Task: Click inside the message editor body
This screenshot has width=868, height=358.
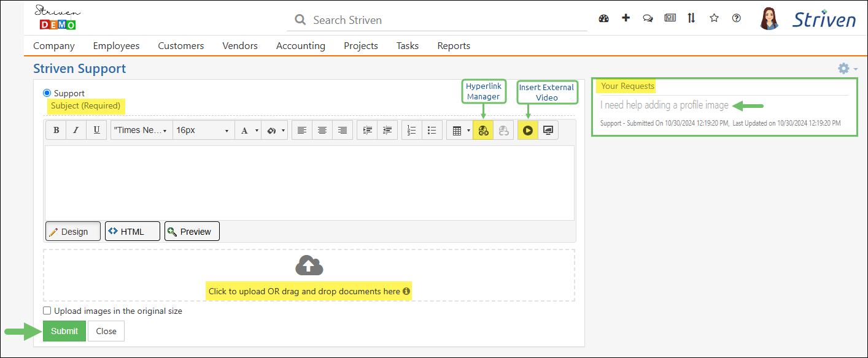Action: point(309,183)
